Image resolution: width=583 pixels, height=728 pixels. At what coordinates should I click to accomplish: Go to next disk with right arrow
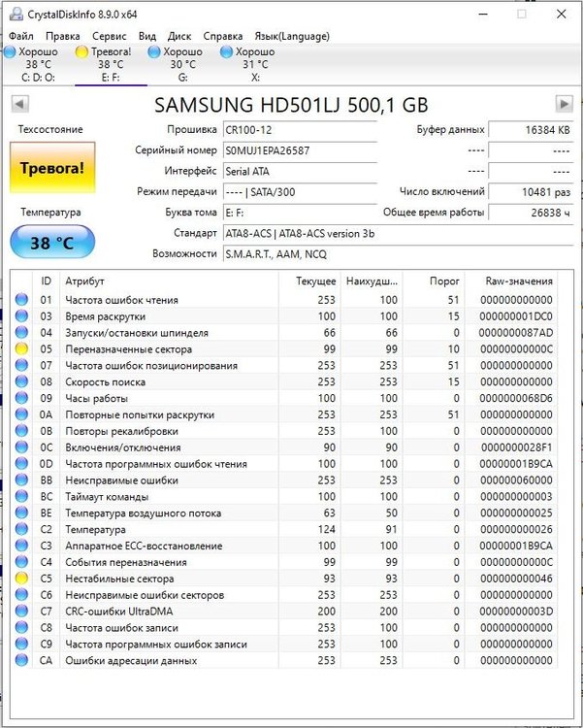pos(564,104)
